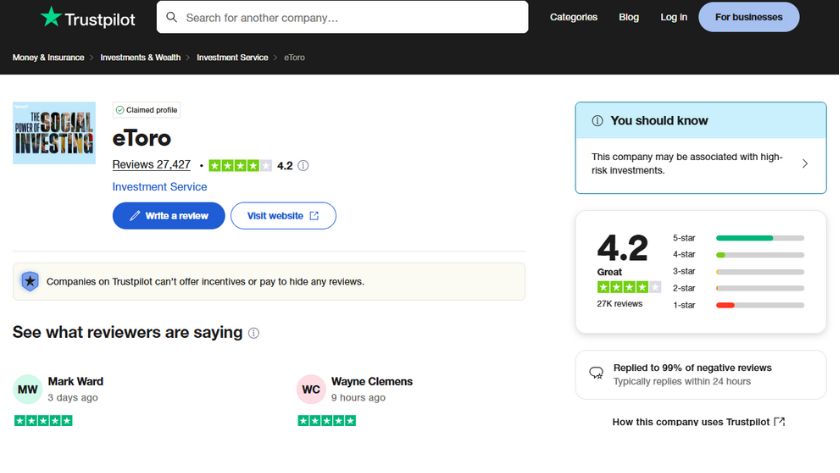Click the Replied to 99% of negative reviews text

coord(692,368)
